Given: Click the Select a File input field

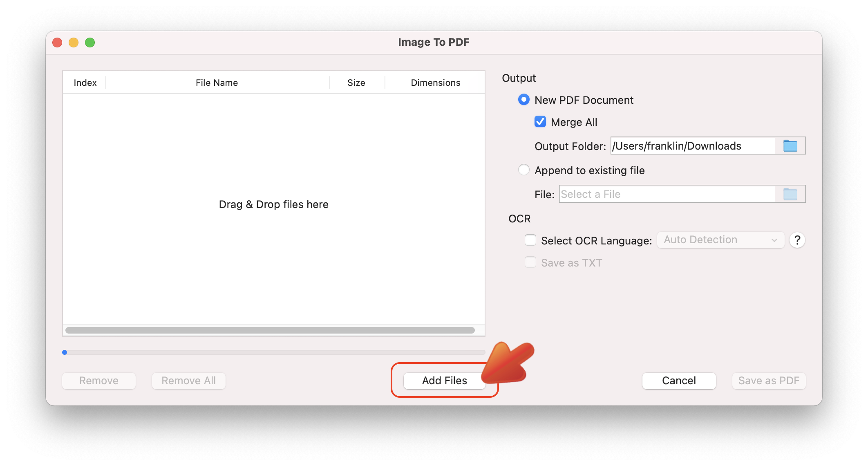Looking at the screenshot, I should pos(667,194).
